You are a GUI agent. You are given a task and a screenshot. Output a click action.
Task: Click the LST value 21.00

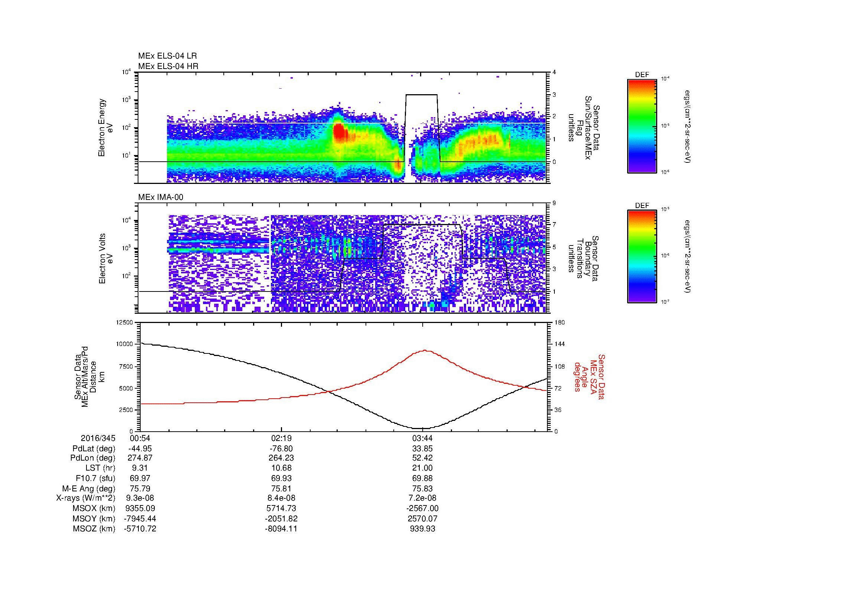[x=422, y=468]
